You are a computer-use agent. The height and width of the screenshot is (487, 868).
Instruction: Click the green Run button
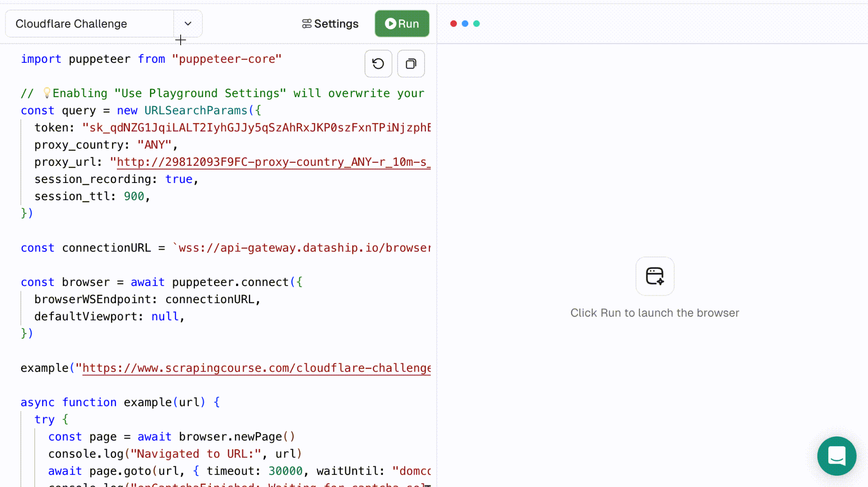(x=402, y=23)
